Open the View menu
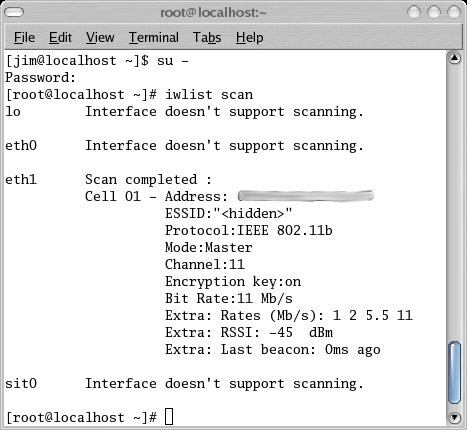467x430 pixels. pos(100,37)
